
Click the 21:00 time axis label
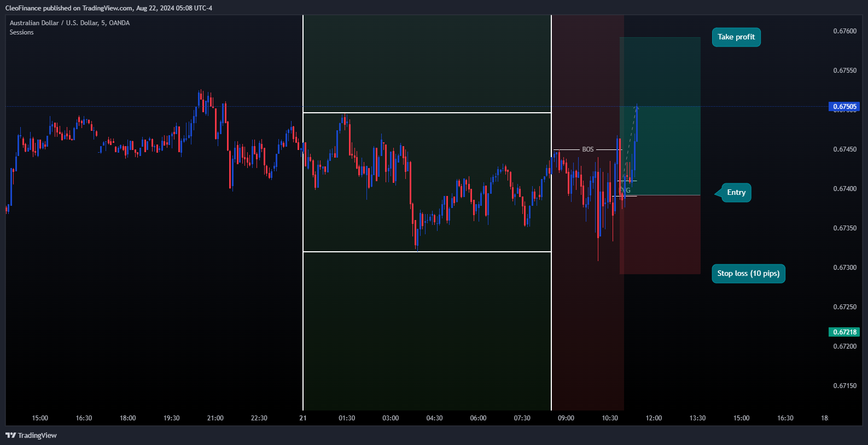point(215,418)
